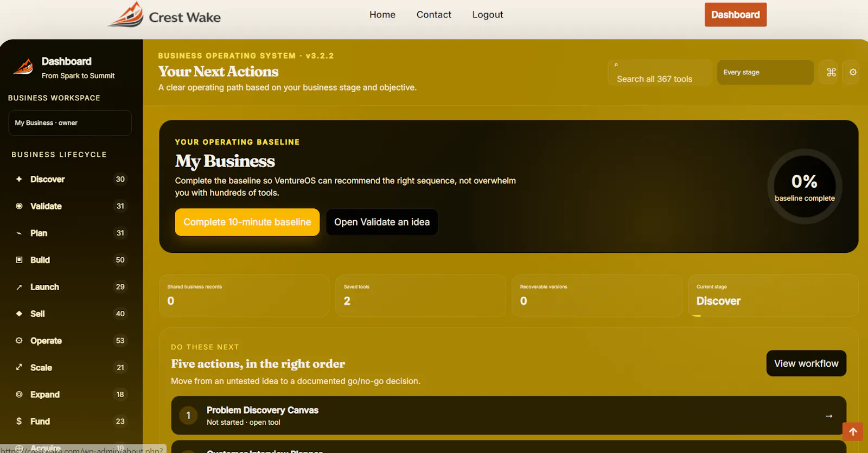The width and height of the screenshot is (868, 453).
Task: Click the Fund count badge 23
Action: [x=120, y=422]
